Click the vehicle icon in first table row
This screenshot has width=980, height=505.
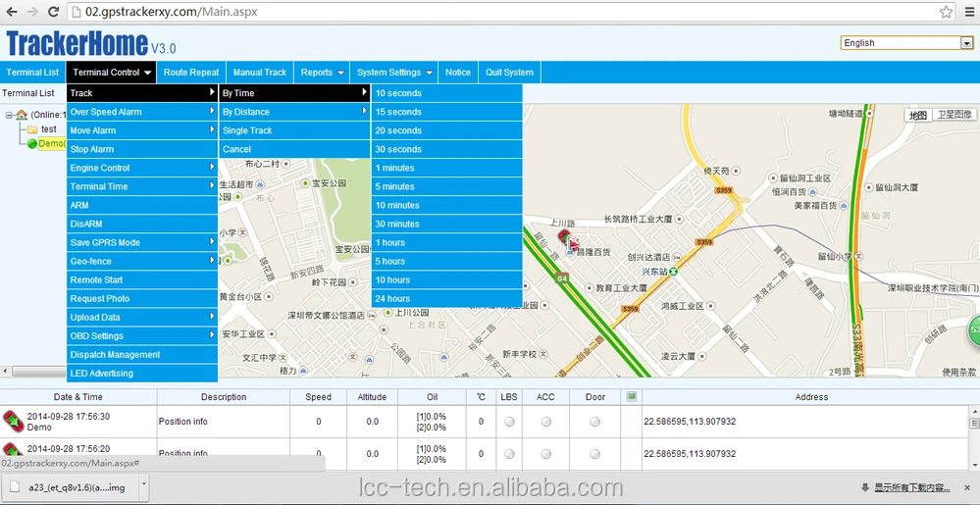point(13,422)
